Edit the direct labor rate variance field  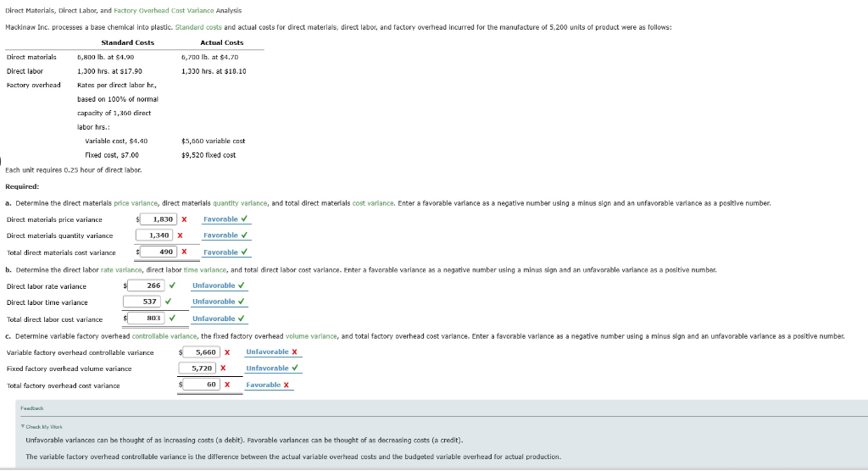(x=146, y=285)
